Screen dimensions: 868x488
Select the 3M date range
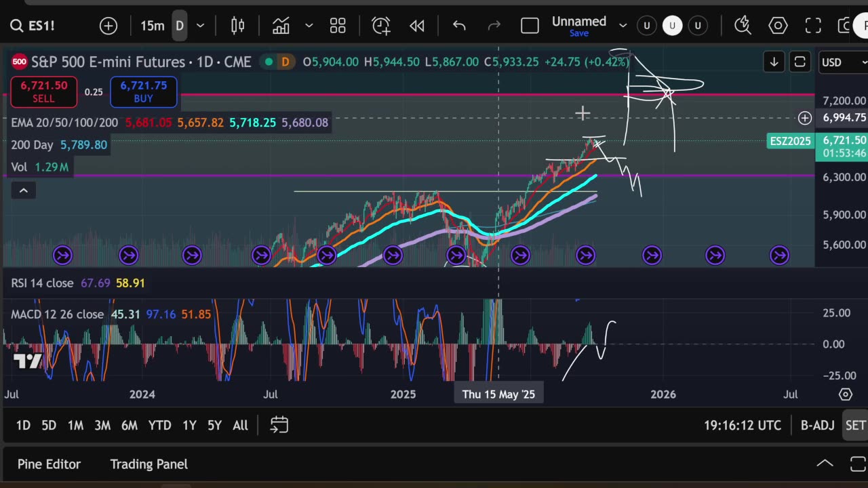(x=102, y=425)
